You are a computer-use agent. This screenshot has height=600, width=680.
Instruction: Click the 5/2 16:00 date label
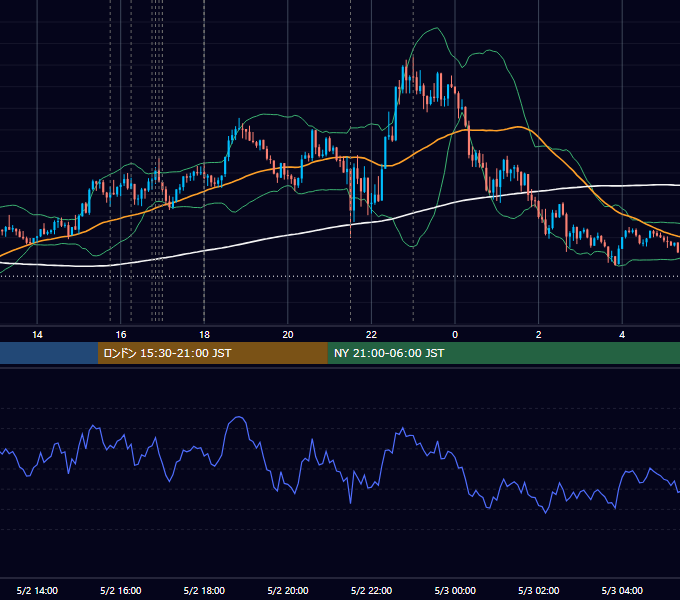tap(121, 590)
